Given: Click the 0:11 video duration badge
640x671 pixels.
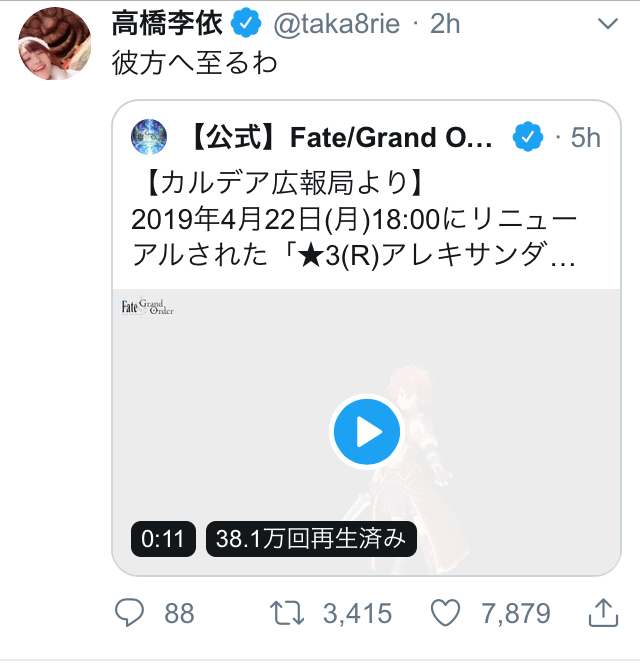Looking at the screenshot, I should coord(163,539).
